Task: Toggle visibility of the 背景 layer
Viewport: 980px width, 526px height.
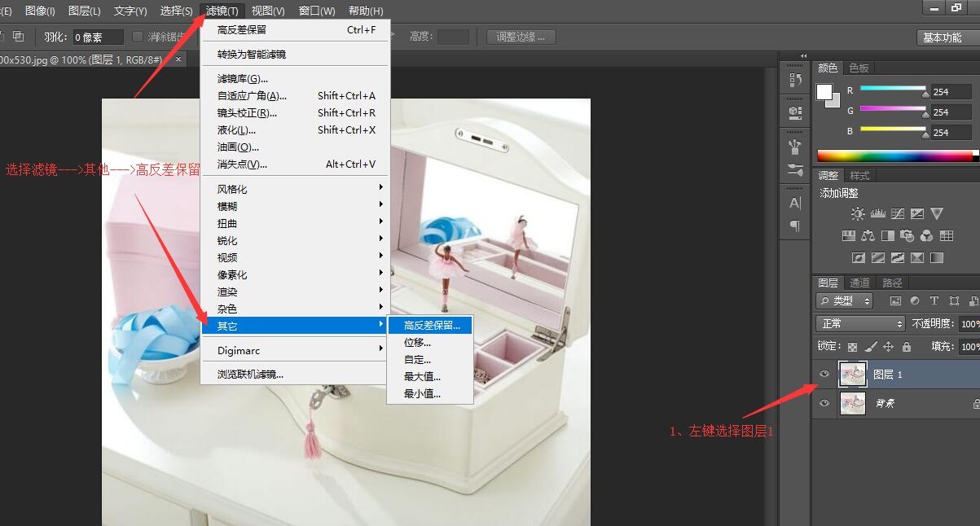Action: click(824, 403)
